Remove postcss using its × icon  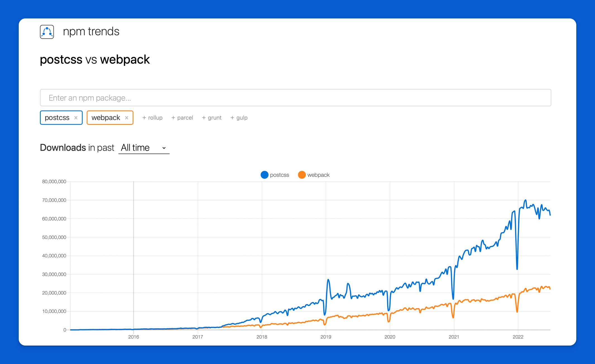pyautogui.click(x=76, y=118)
